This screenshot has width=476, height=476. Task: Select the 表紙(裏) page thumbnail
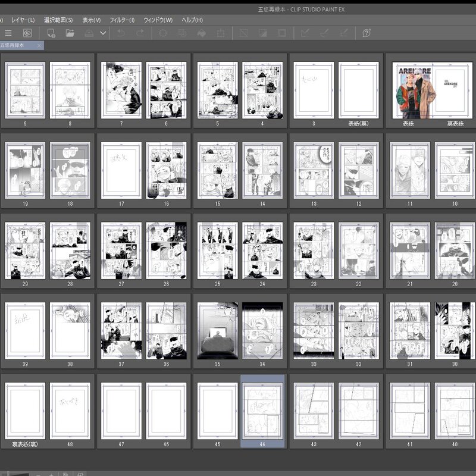point(359,90)
